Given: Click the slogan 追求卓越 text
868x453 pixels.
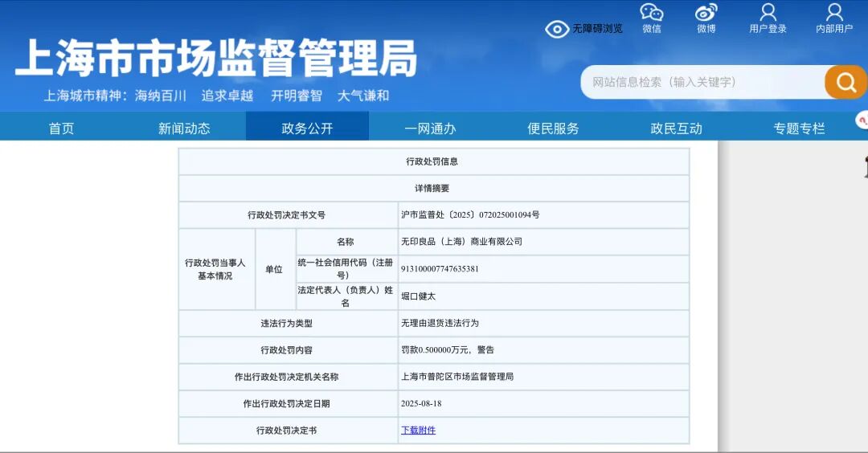Looking at the screenshot, I should [x=227, y=96].
